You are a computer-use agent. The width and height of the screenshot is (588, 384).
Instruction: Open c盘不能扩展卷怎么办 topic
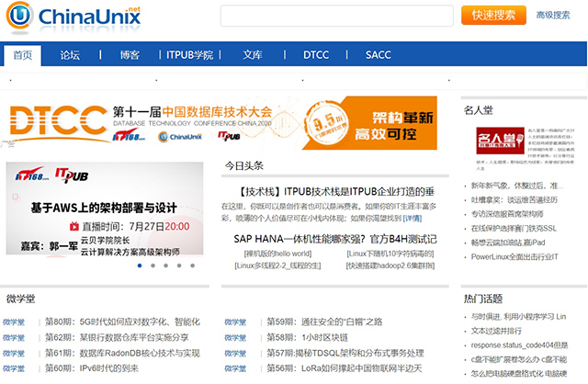point(518,359)
